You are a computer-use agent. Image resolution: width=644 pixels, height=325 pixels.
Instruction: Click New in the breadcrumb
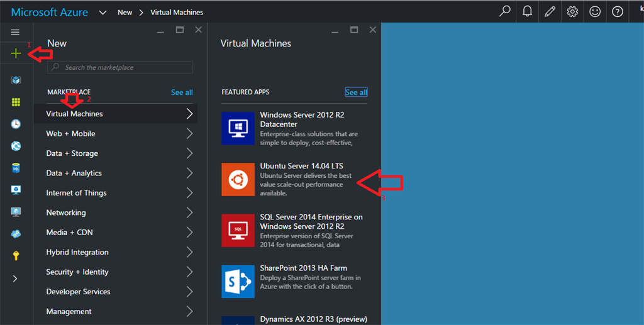click(125, 13)
